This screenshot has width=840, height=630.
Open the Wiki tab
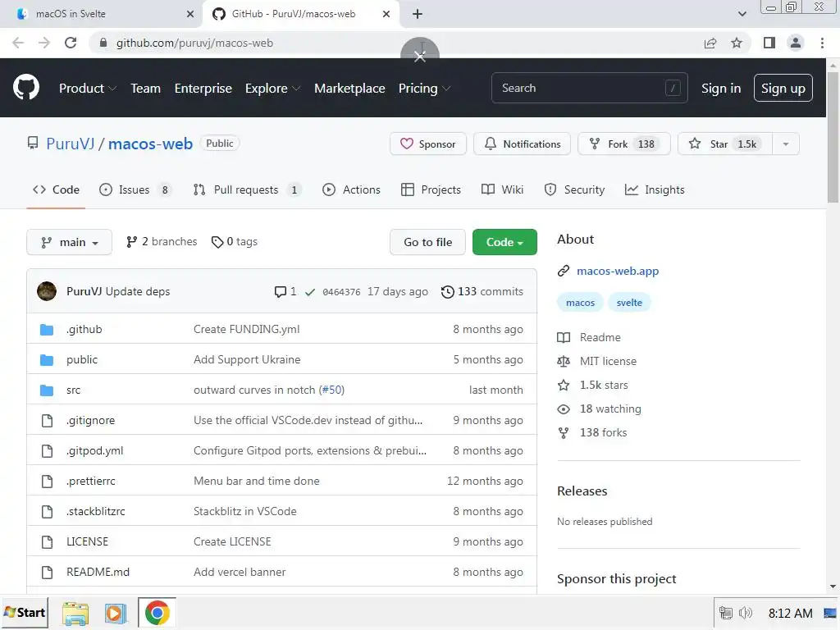point(503,189)
